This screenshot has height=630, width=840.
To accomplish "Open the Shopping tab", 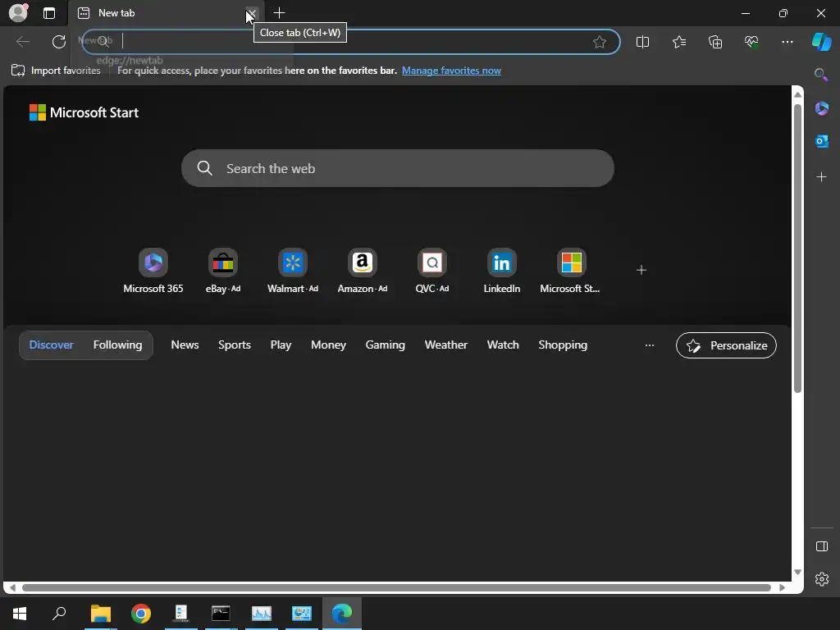I will (563, 345).
